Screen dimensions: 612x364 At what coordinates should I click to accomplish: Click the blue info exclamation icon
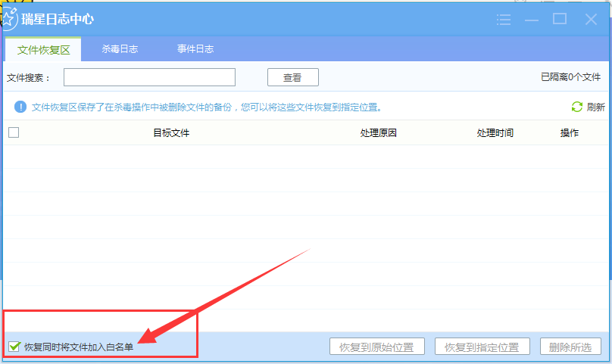click(19, 107)
